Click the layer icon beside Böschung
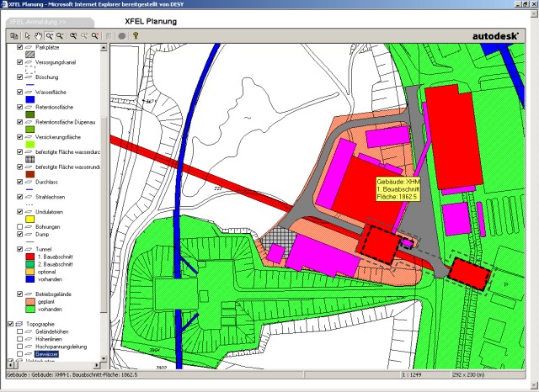 29,77
